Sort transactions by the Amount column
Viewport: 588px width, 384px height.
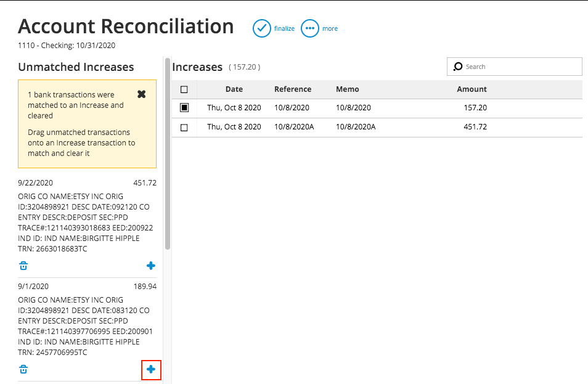pos(472,89)
